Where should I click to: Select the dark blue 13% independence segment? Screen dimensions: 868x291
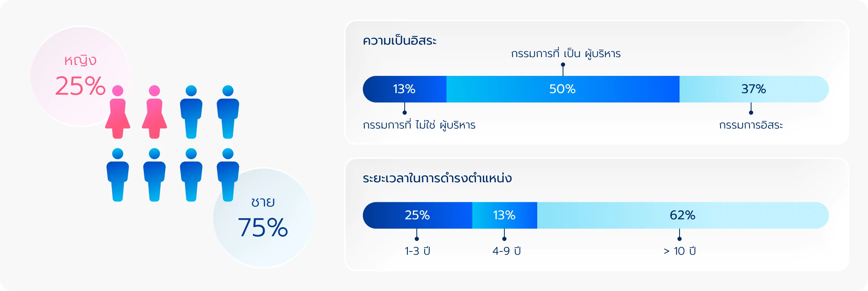pyautogui.click(x=405, y=89)
